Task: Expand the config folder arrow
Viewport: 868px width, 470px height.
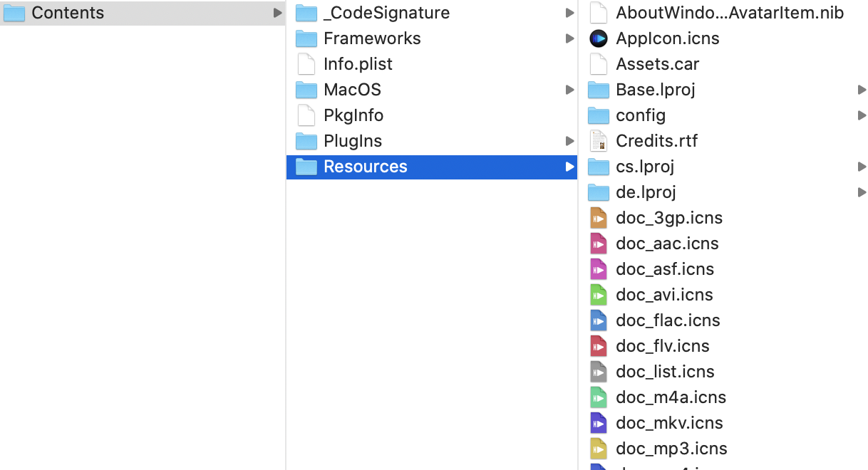Action: pyautogui.click(x=862, y=115)
